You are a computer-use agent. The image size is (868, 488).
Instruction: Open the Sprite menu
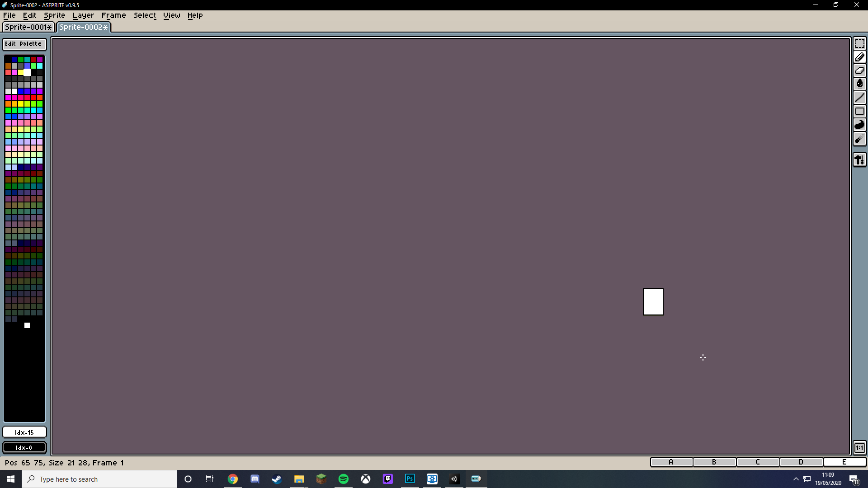coord(54,15)
